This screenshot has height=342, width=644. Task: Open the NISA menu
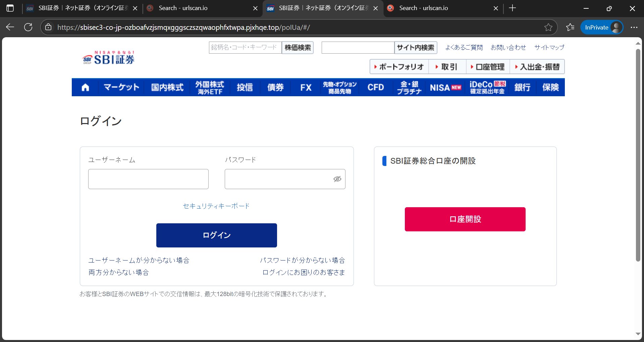(x=445, y=88)
